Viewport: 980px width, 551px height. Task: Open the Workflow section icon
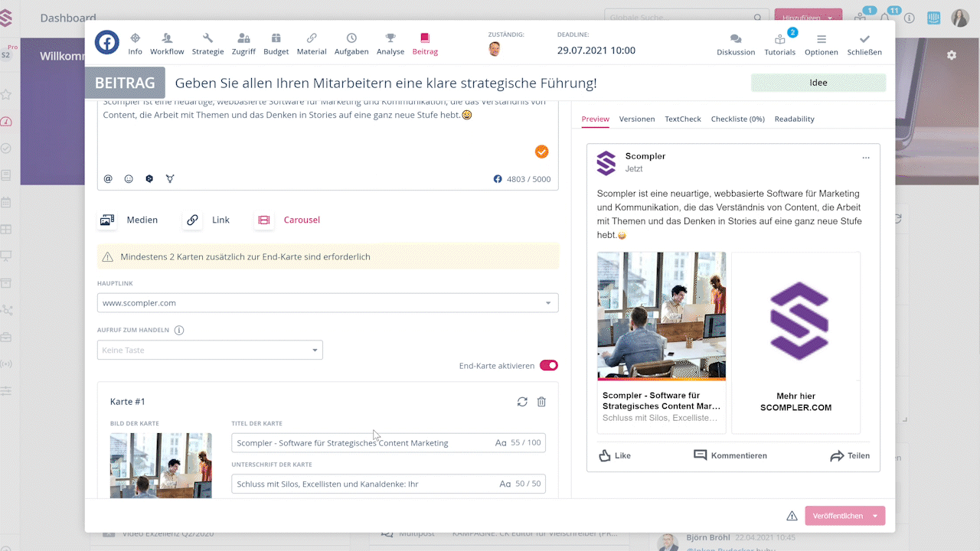(167, 38)
